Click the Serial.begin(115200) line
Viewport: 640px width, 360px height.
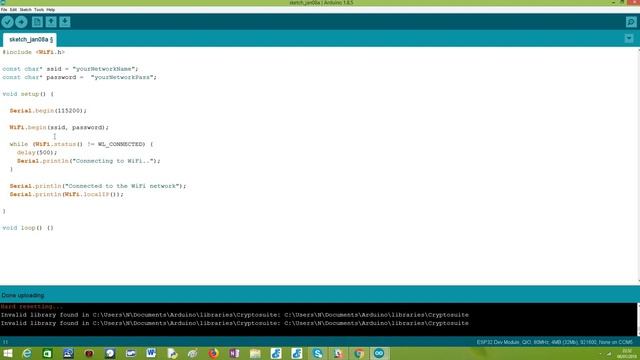[x=48, y=111]
